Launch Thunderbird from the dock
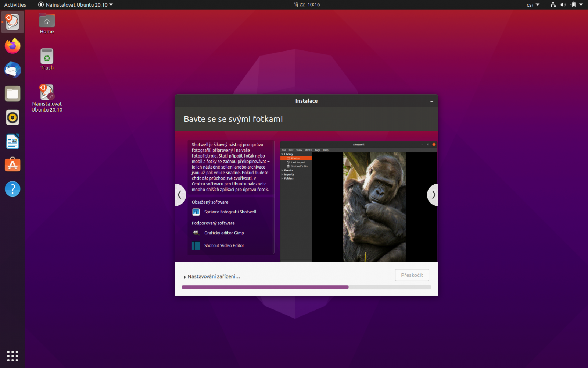This screenshot has width=588, height=368. click(x=12, y=70)
